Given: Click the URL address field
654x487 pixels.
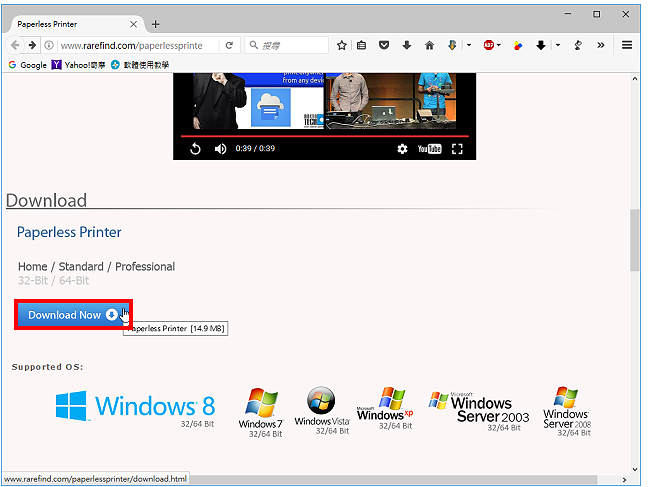Looking at the screenshot, I should tap(138, 45).
